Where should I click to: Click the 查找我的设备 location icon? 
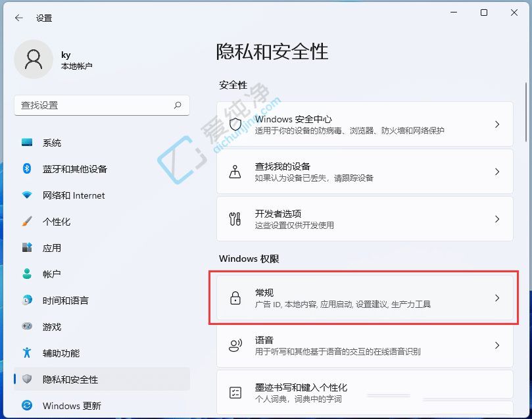235,172
